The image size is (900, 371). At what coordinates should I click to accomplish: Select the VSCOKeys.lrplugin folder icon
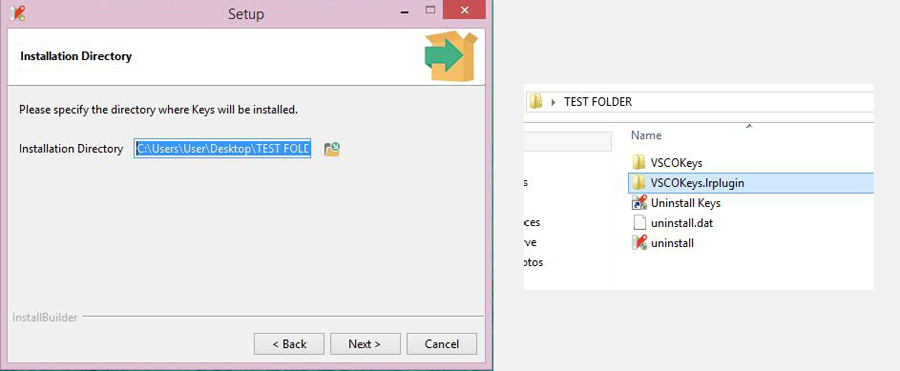pyautogui.click(x=639, y=183)
